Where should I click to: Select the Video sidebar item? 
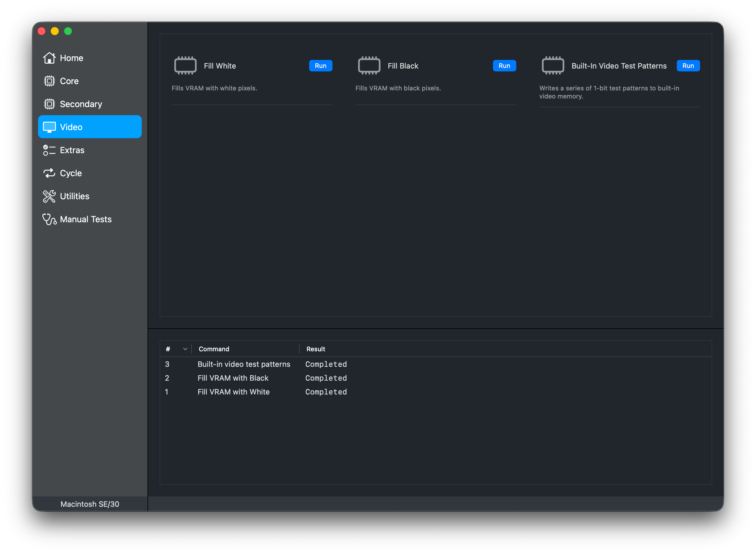point(90,127)
